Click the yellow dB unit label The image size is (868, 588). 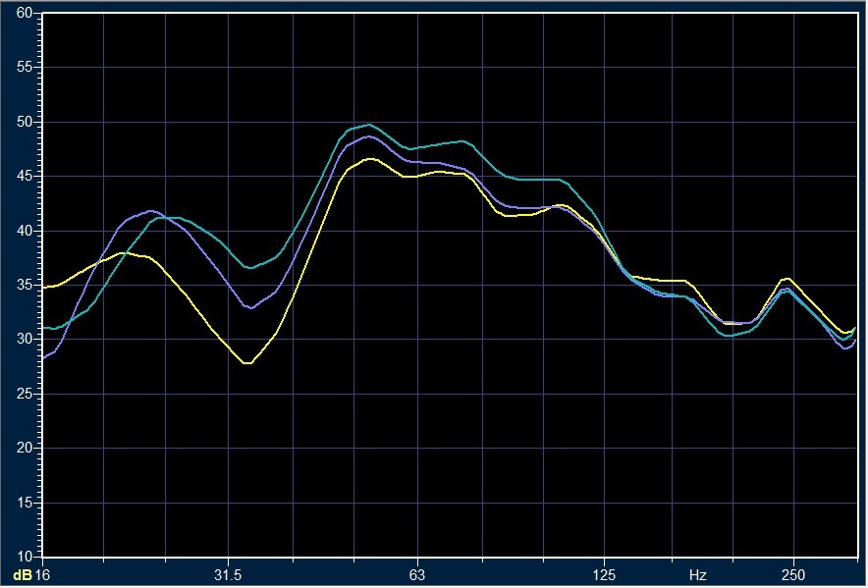pyautogui.click(x=23, y=575)
